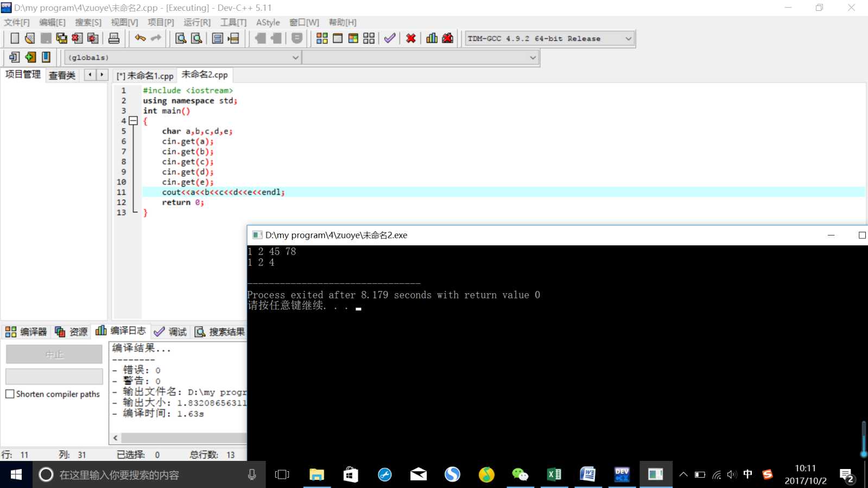
Task: Click the Compile and Run icon
Action: 353,38
